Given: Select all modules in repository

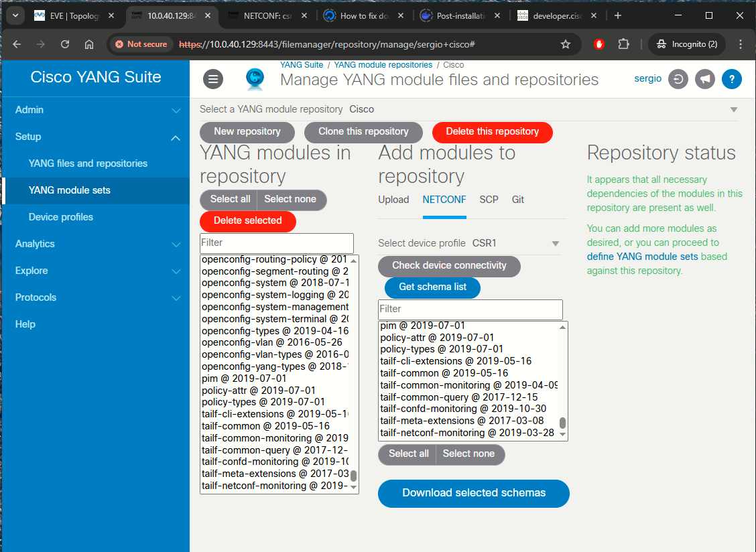Looking at the screenshot, I should (229, 200).
